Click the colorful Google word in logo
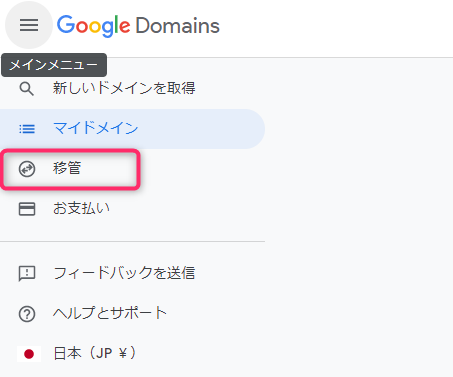 tap(93, 26)
